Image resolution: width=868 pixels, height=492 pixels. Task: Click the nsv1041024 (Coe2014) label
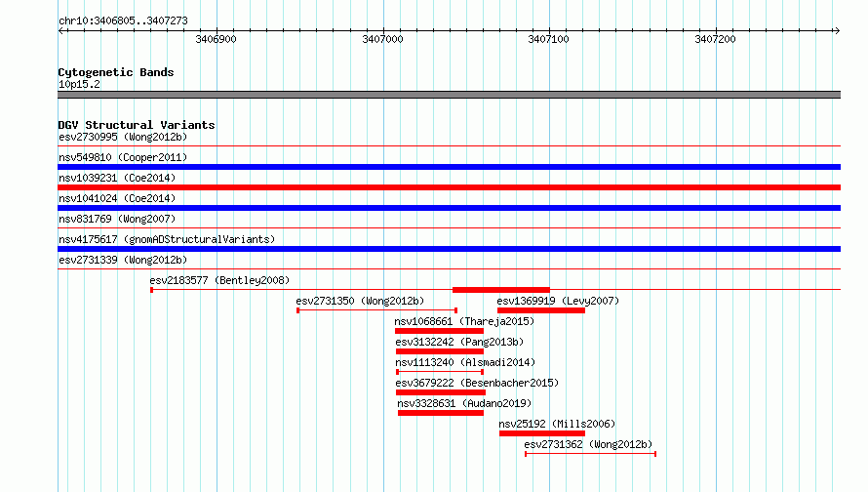click(117, 198)
